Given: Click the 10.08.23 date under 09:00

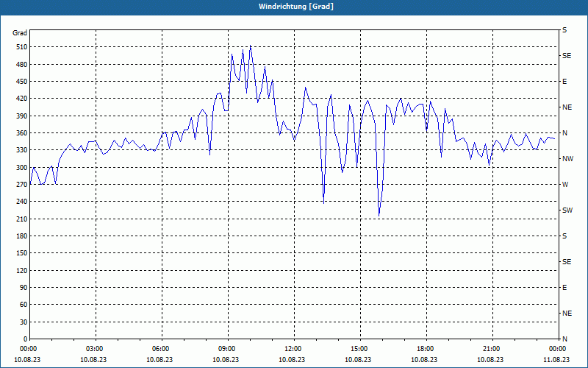Looking at the screenshot, I should (226, 359).
